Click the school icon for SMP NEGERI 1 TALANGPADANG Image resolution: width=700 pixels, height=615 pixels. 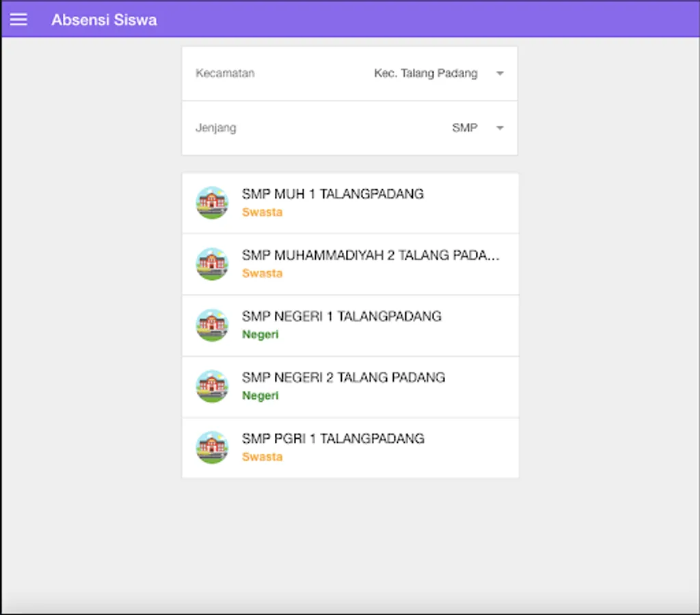coord(212,325)
